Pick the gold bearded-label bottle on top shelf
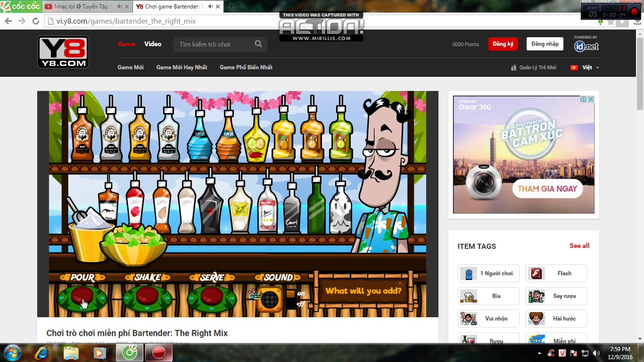The image size is (644, 362). (x=139, y=130)
